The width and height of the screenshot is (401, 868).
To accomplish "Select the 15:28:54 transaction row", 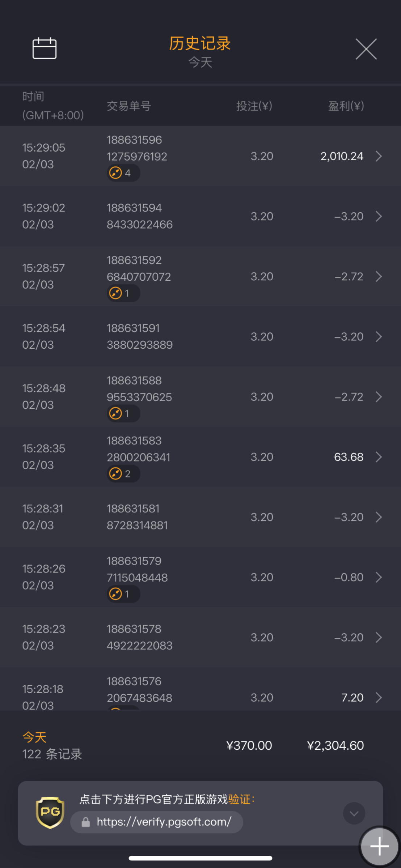I will 200,337.
